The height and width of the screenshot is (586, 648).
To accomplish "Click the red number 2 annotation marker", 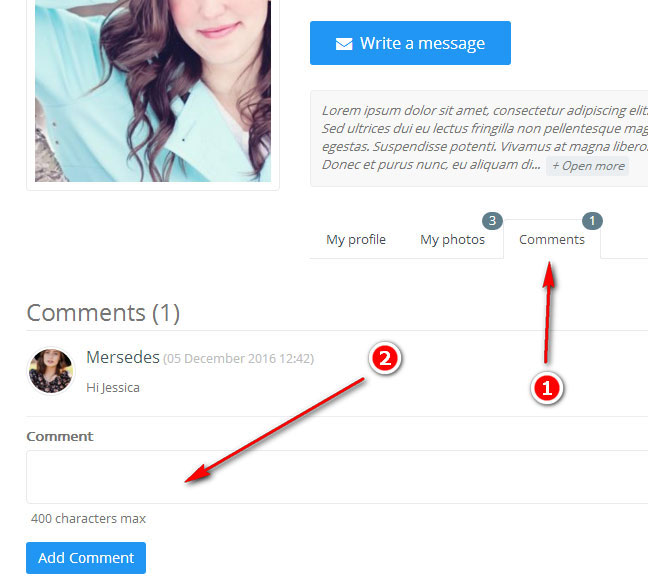I will pyautogui.click(x=385, y=359).
